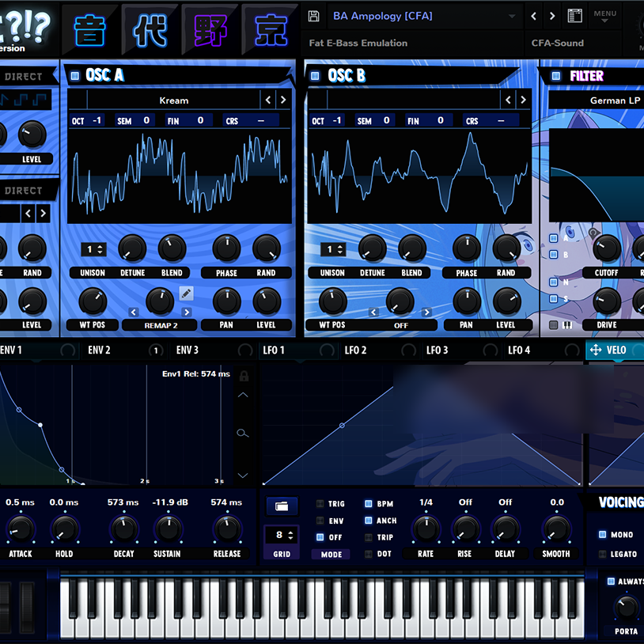Screen dimensions: 644x644
Task: Click the filter keytrack piano icon
Action: (566, 325)
